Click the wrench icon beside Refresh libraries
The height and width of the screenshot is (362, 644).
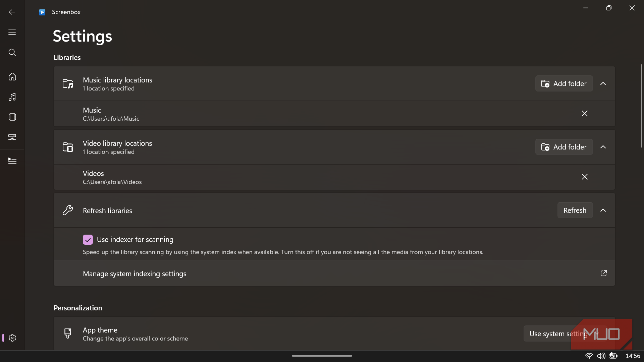[x=68, y=210]
